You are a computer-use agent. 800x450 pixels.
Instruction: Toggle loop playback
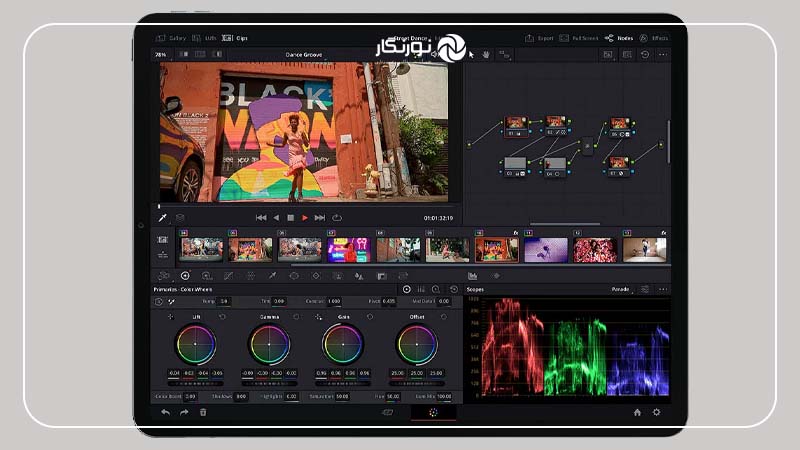337,218
